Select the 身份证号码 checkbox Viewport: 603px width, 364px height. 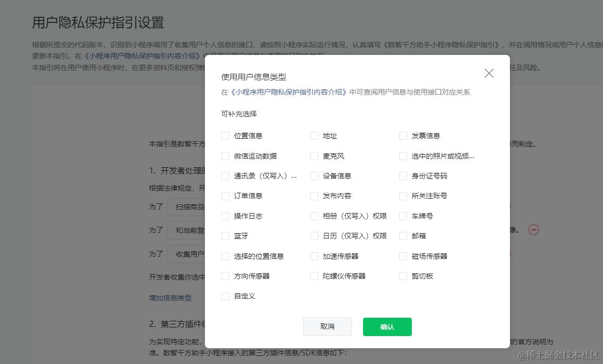[x=403, y=176]
